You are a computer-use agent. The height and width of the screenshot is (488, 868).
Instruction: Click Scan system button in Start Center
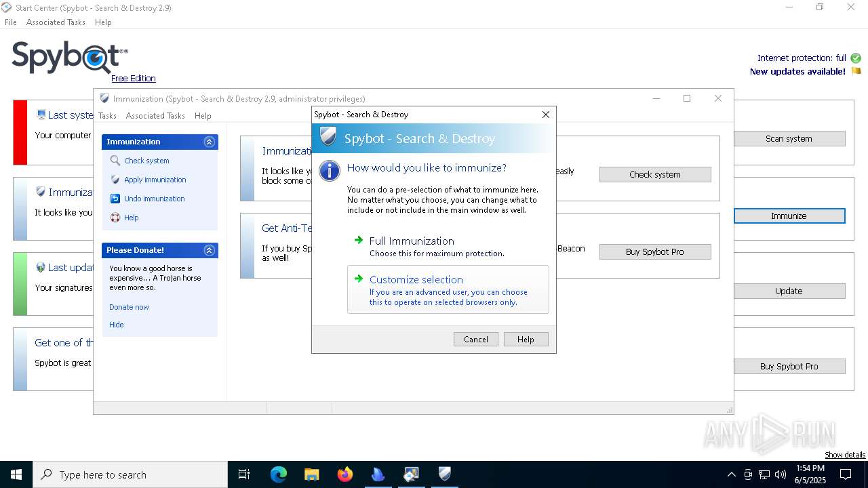789,138
